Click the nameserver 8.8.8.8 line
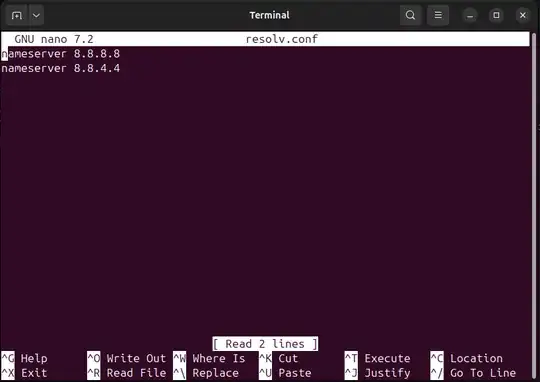540x382 pixels. click(61, 54)
